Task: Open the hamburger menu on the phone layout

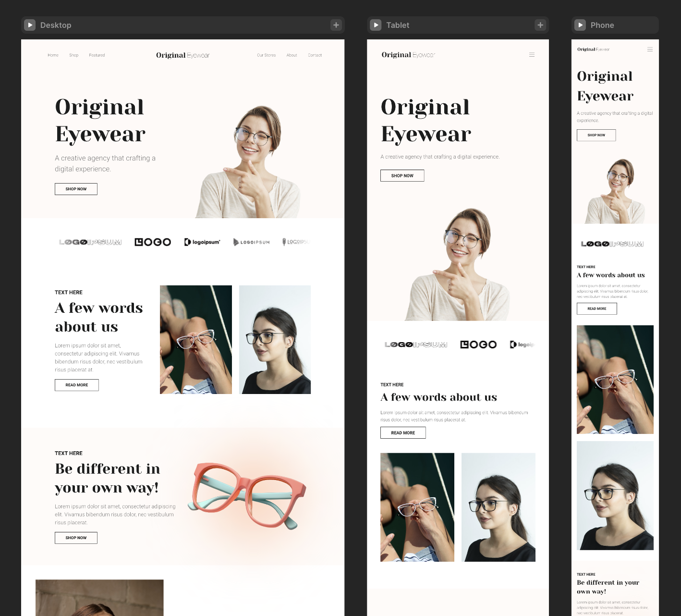Action: click(x=650, y=49)
